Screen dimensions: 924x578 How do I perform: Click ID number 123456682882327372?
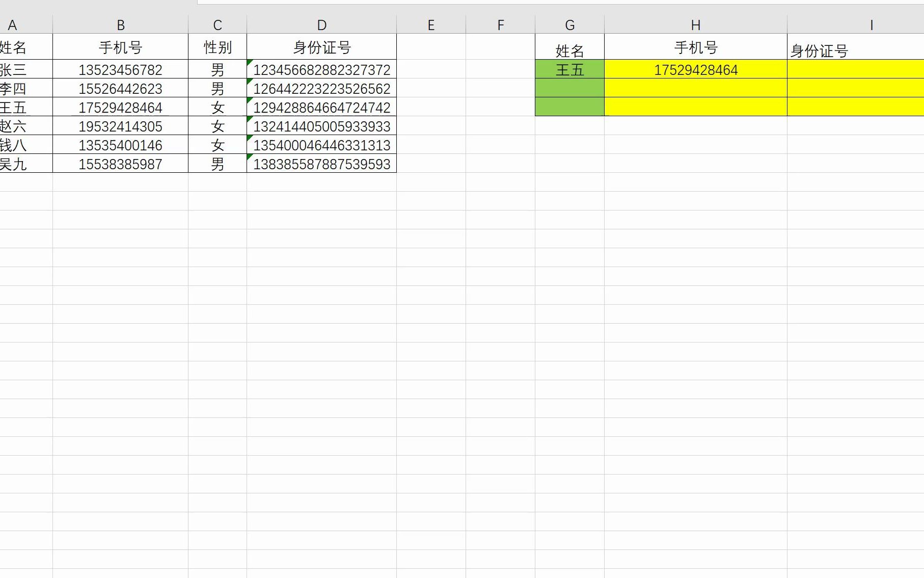tap(321, 69)
